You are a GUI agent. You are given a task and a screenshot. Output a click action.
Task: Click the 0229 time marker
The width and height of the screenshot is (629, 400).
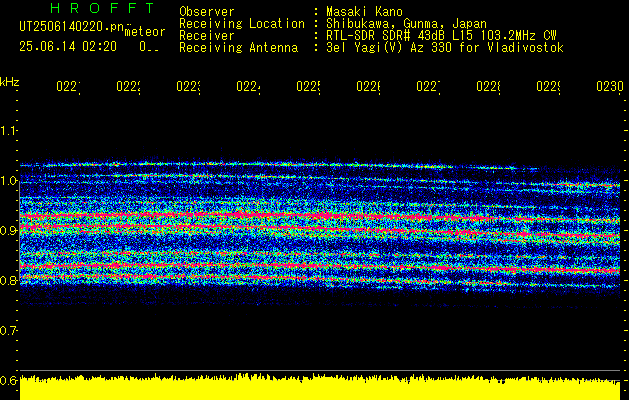(549, 86)
